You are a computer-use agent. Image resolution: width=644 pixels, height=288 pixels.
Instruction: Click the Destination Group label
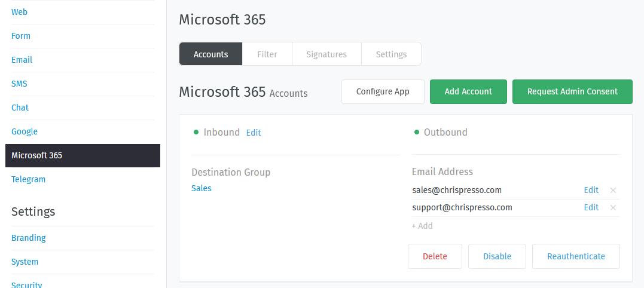tap(231, 172)
